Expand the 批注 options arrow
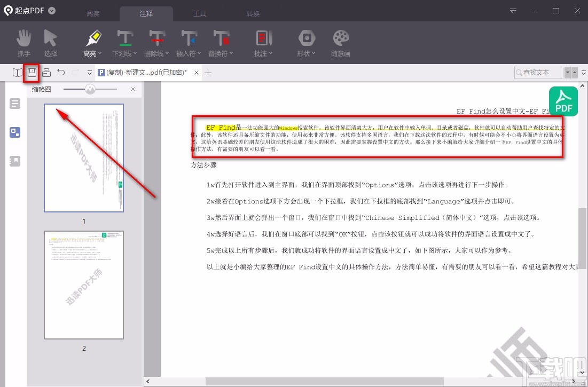 (270, 53)
